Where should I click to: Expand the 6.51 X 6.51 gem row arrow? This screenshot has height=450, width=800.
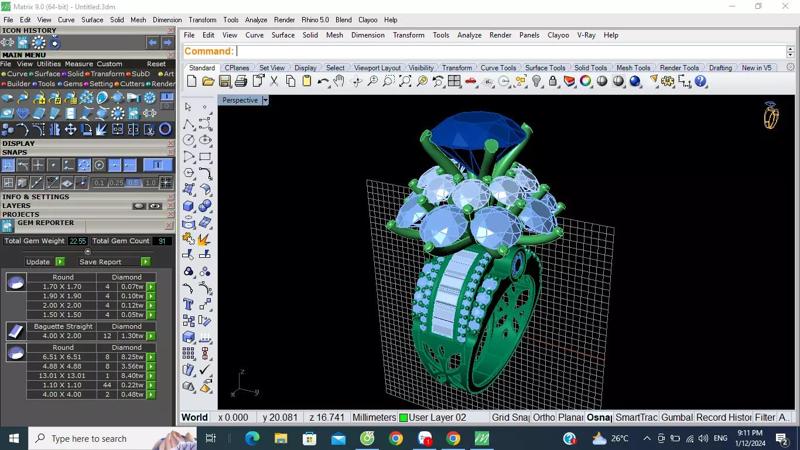tap(151, 357)
